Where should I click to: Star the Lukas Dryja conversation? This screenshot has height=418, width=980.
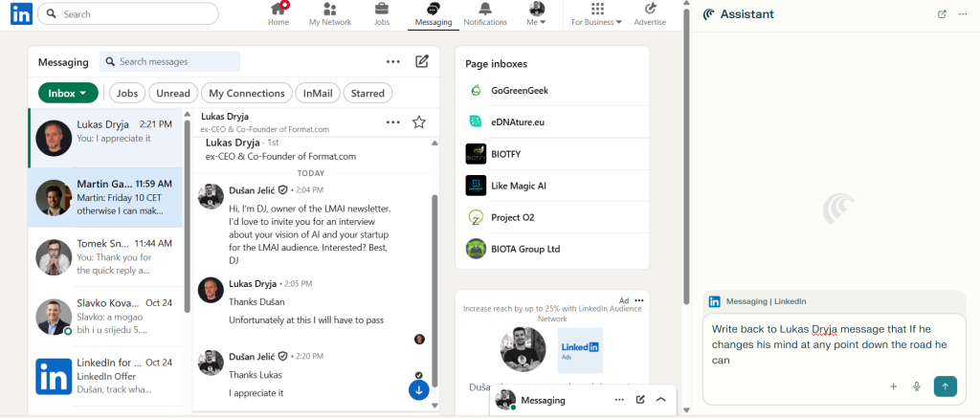tap(418, 122)
